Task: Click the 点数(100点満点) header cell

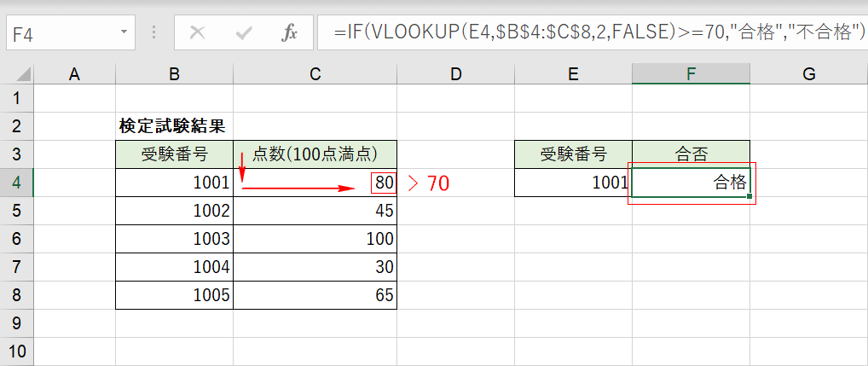Action: click(x=315, y=155)
